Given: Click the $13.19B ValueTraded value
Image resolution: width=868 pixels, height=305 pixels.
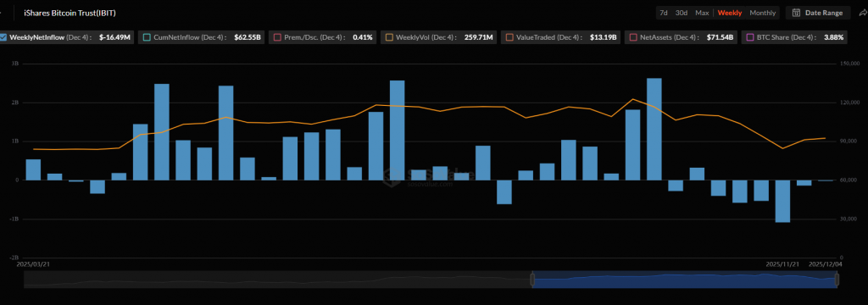Looking at the screenshot, I should 604,37.
